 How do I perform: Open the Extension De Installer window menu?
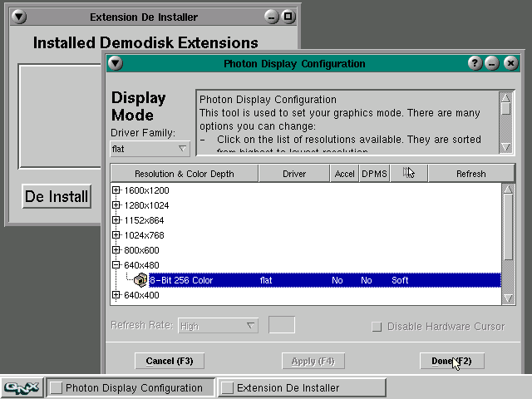(20, 17)
